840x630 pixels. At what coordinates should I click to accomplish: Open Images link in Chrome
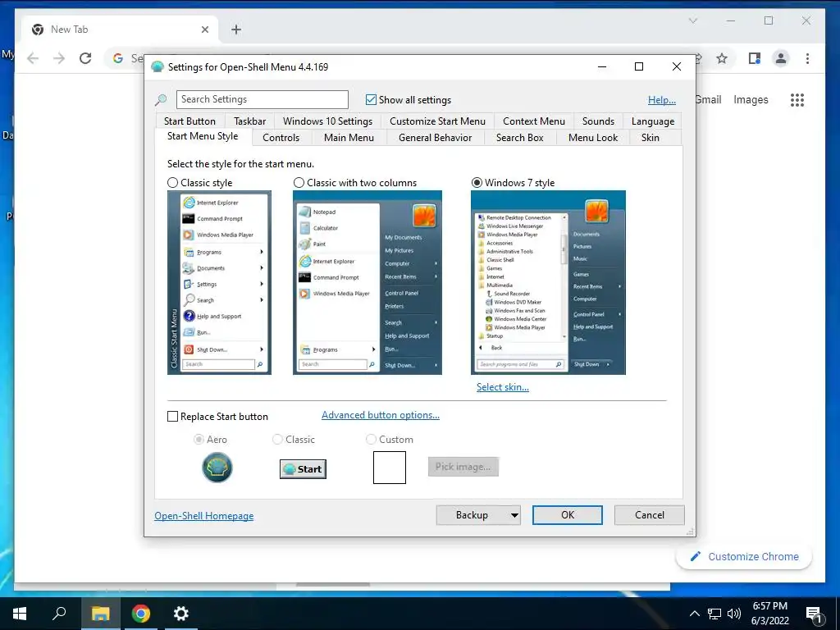click(751, 99)
